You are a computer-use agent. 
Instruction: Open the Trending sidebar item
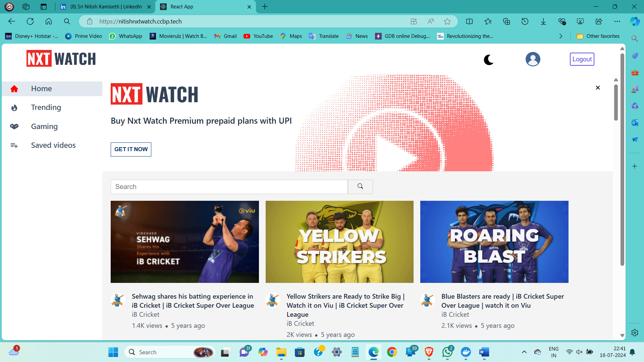tap(52, 107)
